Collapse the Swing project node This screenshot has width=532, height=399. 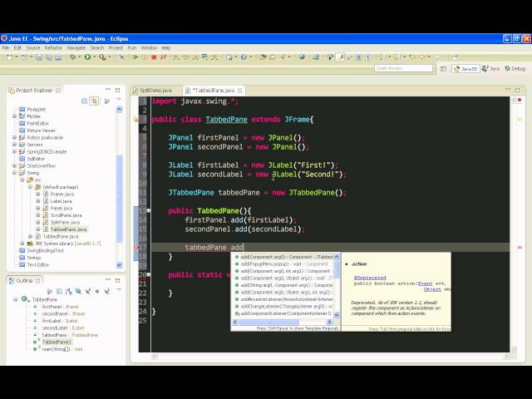coord(15,173)
